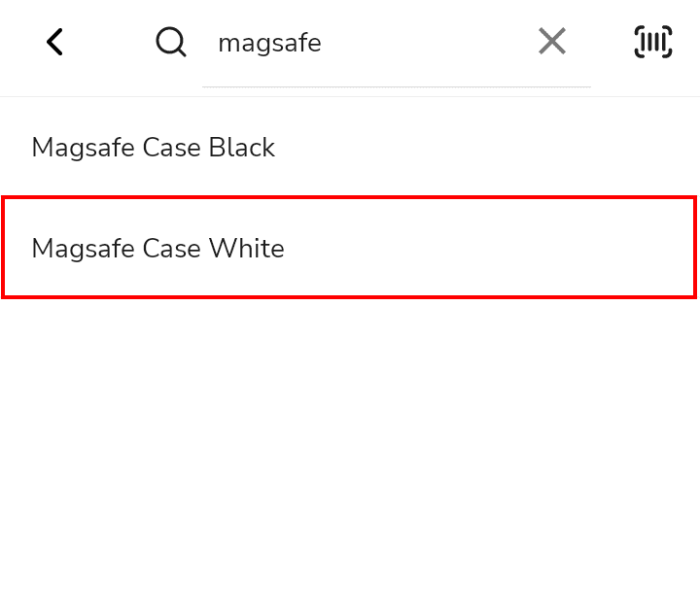This screenshot has height=612, width=700.
Task: Open the second search suggestion
Action: click(350, 248)
